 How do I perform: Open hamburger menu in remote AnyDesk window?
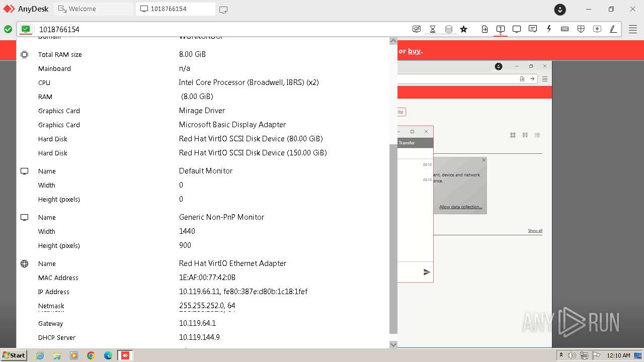[544, 79]
